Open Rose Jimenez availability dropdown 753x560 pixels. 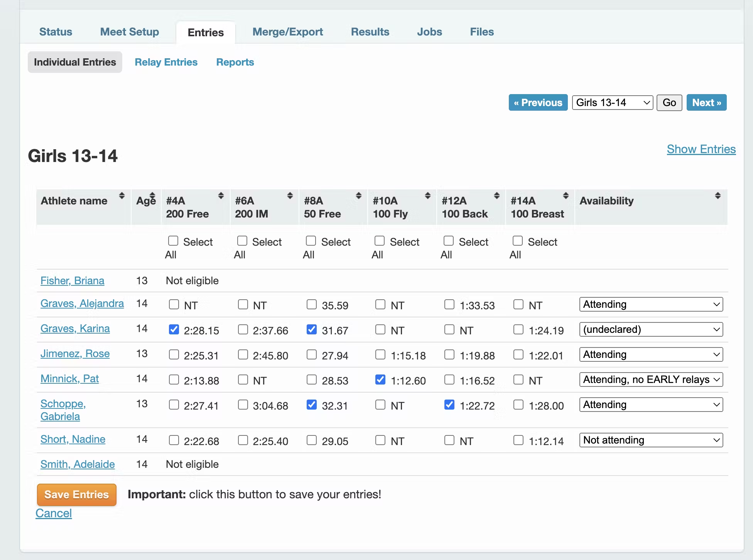pyautogui.click(x=651, y=354)
